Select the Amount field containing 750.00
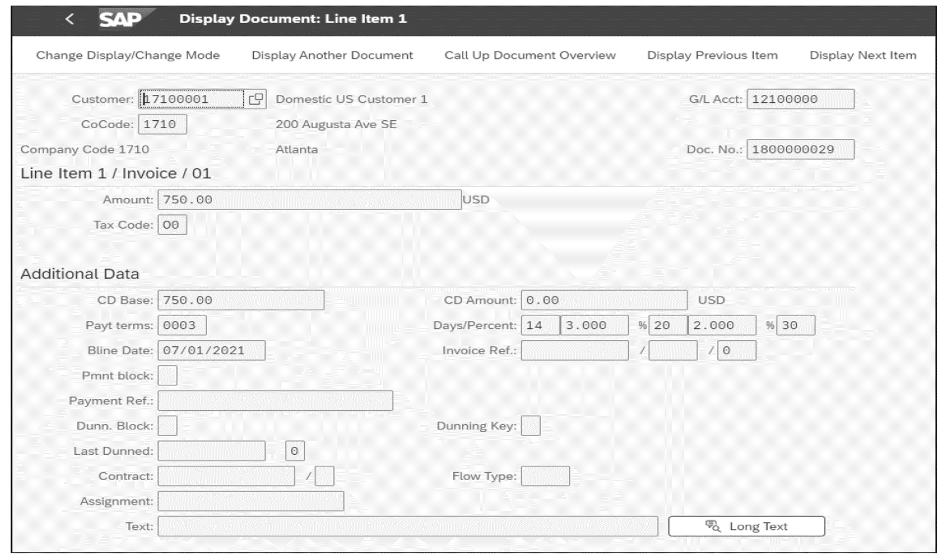 coord(309,199)
